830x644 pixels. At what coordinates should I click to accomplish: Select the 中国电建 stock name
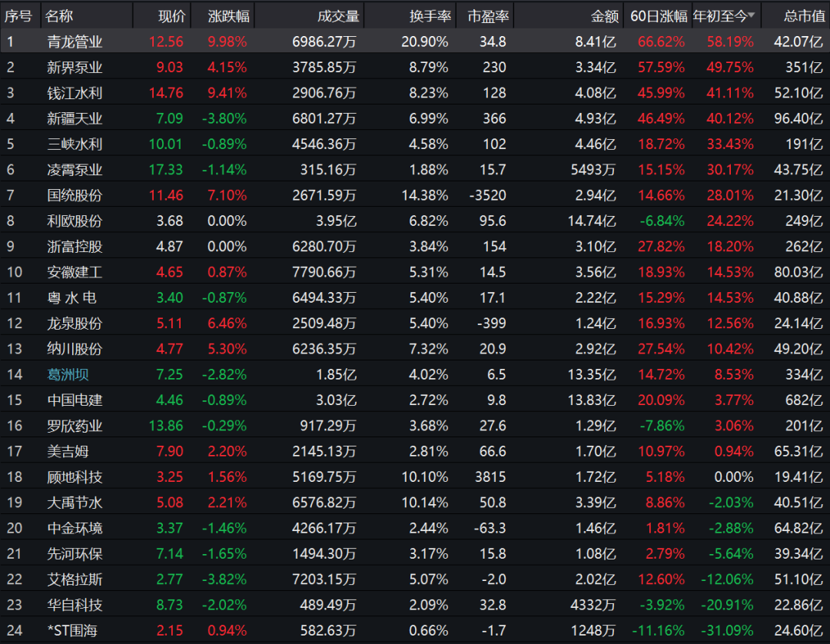click(x=75, y=400)
